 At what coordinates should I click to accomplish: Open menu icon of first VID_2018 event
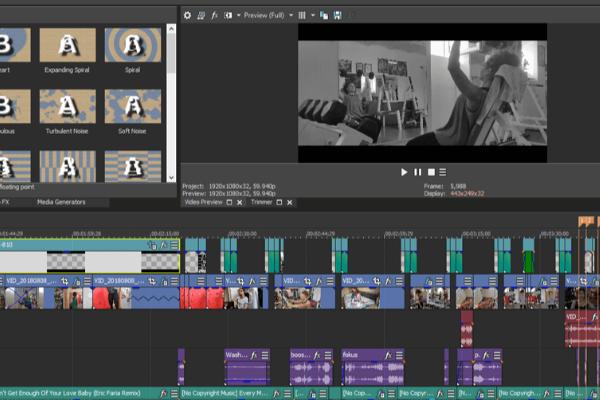coord(87,282)
